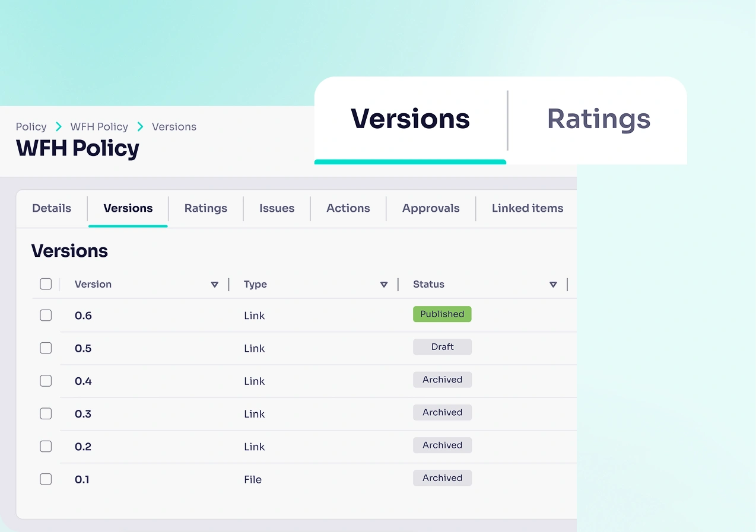This screenshot has width=756, height=532.
Task: Select the checkbox for version 0.6
Action: coord(46,315)
